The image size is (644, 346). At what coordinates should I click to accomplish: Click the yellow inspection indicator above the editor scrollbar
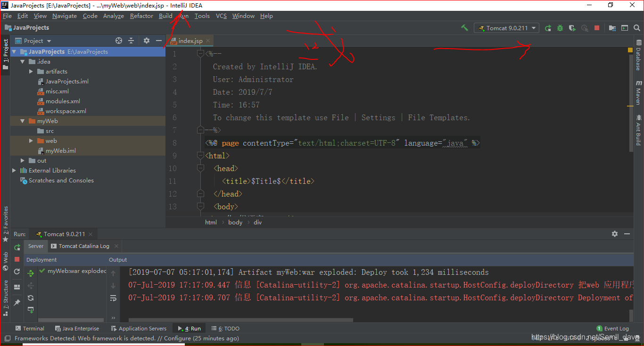[x=630, y=50]
